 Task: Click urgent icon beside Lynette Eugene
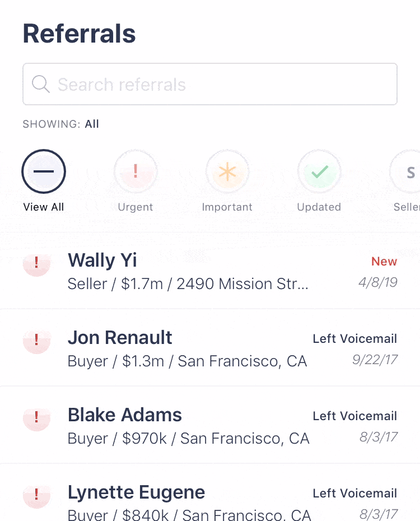36,494
